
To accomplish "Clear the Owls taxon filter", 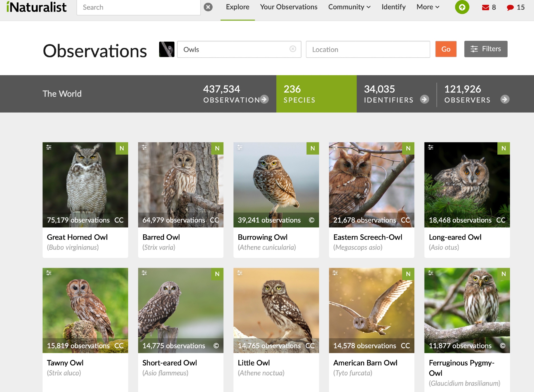I will pyautogui.click(x=293, y=49).
